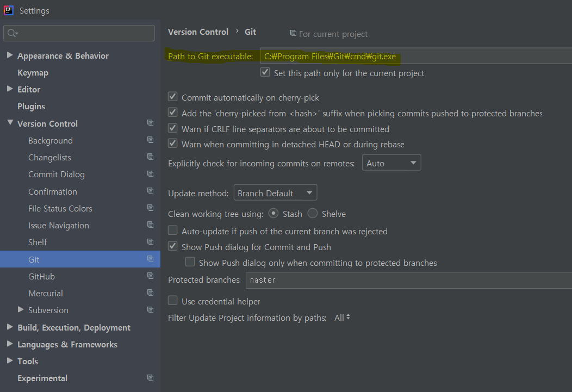Viewport: 572px width, 392px height.
Task: Select the Stash radio button
Action: point(273,213)
